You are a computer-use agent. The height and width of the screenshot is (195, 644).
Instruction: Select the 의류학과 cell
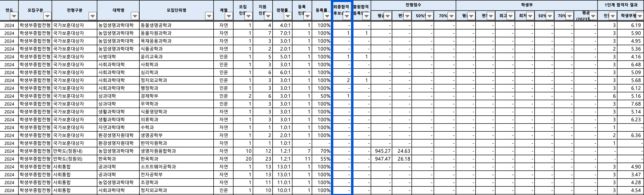tap(176, 120)
